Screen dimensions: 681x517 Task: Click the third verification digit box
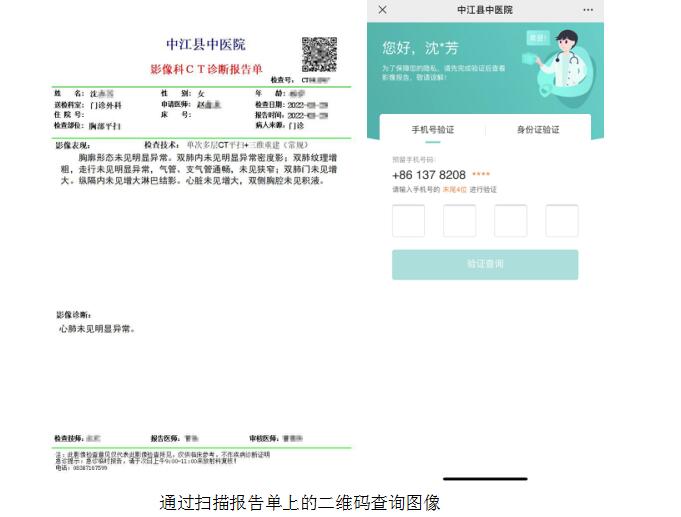pos(510,221)
